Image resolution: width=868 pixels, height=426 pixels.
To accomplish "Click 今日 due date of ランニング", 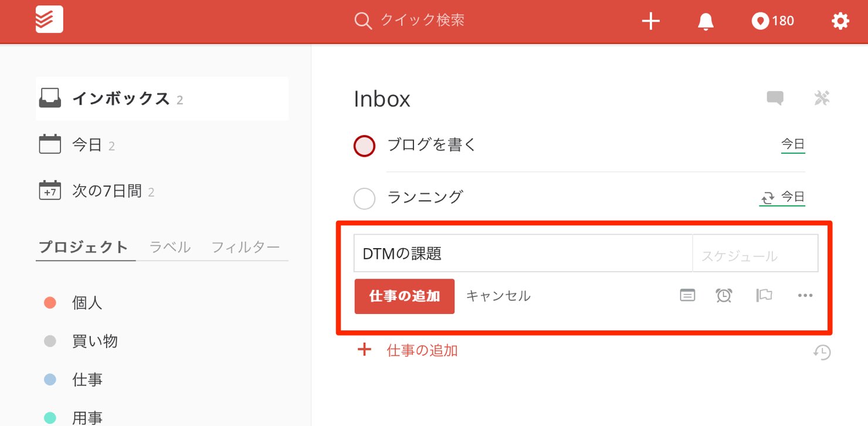I will coord(793,197).
